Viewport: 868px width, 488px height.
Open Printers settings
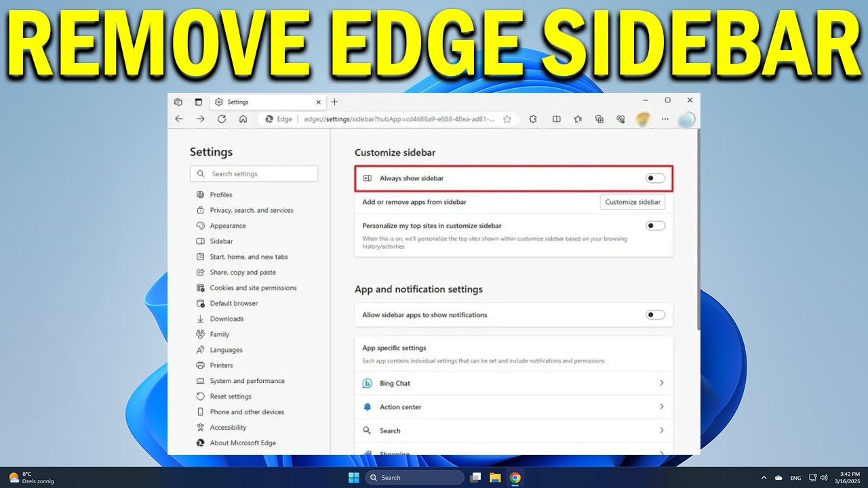[221, 365]
